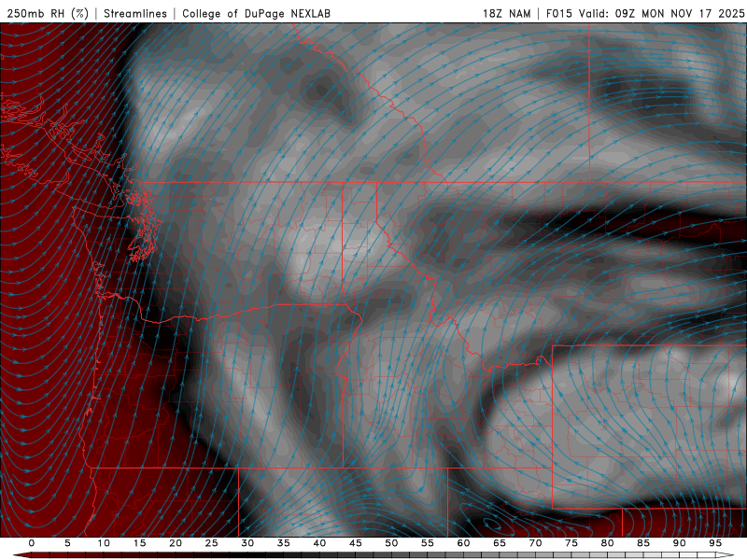The image size is (747, 560).
Task: Click the '60' value on color scale
Action: coord(463,543)
